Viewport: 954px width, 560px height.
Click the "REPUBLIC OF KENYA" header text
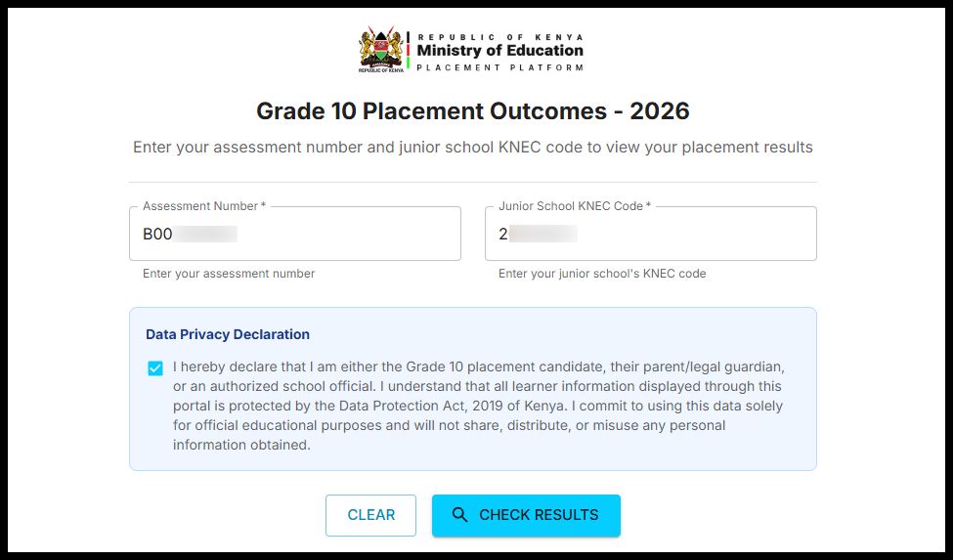[499, 36]
